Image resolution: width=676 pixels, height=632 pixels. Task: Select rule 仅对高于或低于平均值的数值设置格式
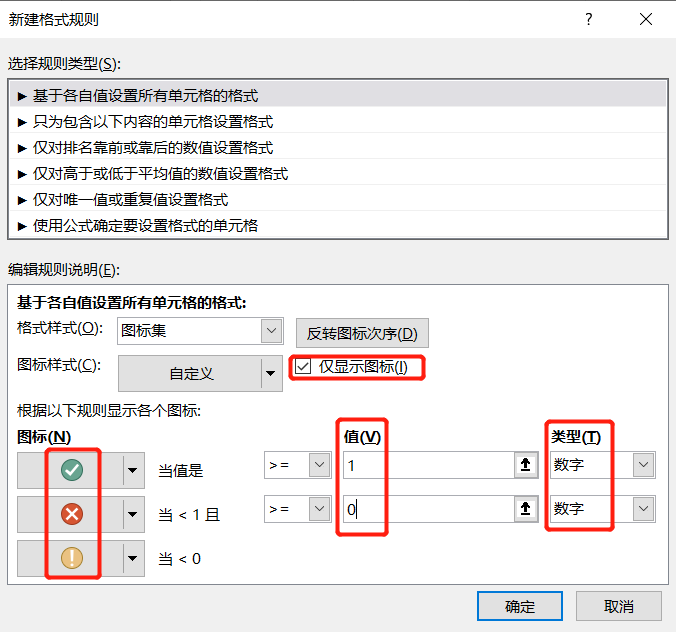[338, 174]
